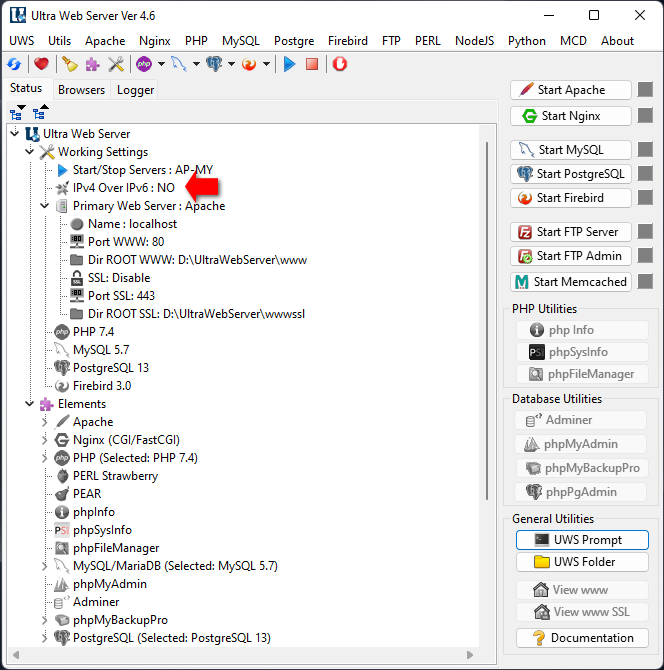Image resolution: width=664 pixels, height=670 pixels.
Task: Click the expand all tree icon
Action: (18, 112)
